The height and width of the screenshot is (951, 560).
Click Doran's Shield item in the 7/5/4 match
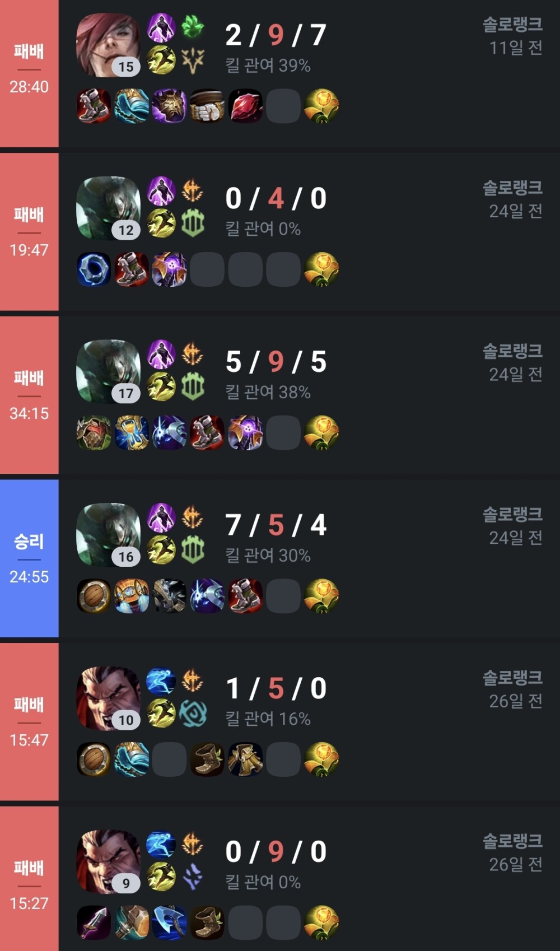(94, 596)
